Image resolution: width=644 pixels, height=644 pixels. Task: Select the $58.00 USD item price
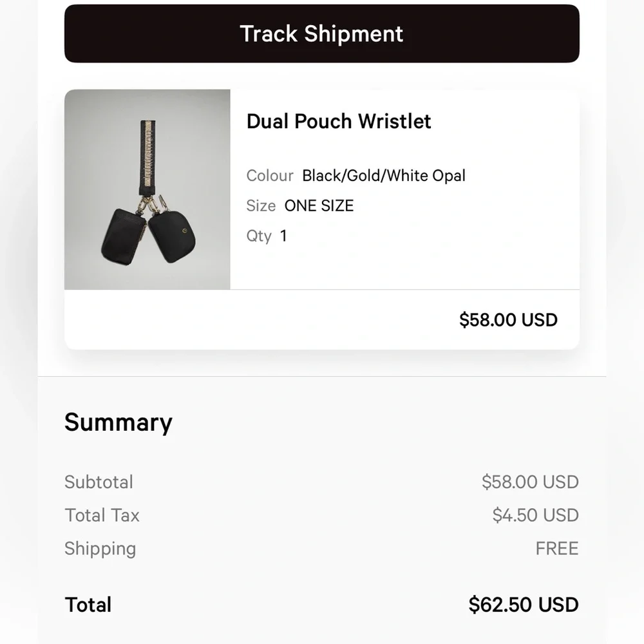click(x=508, y=319)
